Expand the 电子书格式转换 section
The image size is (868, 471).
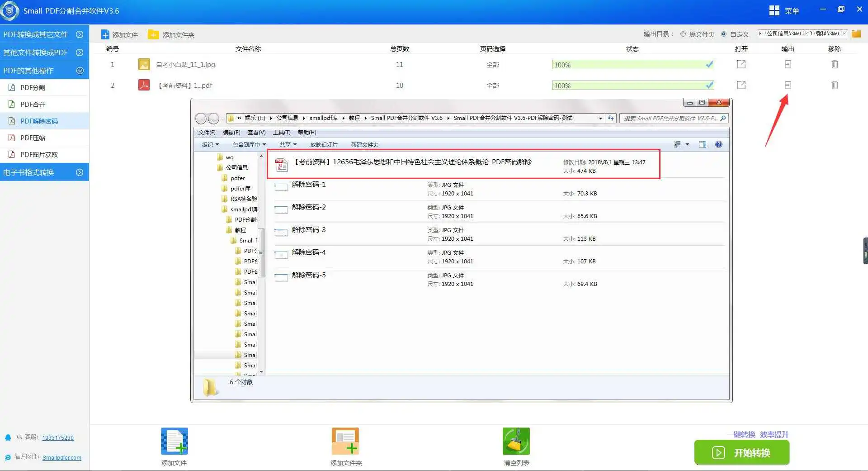[x=44, y=172]
